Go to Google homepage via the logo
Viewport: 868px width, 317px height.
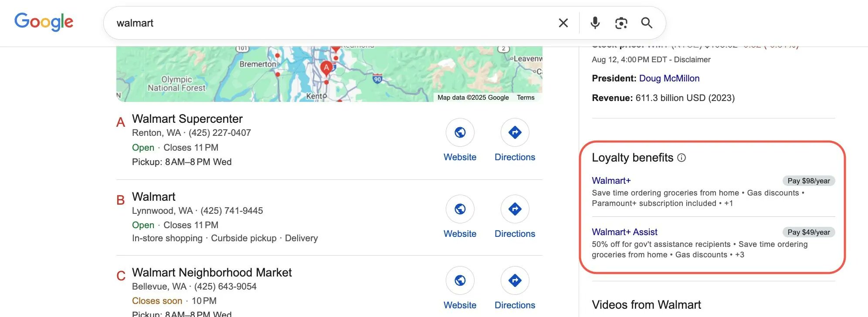point(43,22)
